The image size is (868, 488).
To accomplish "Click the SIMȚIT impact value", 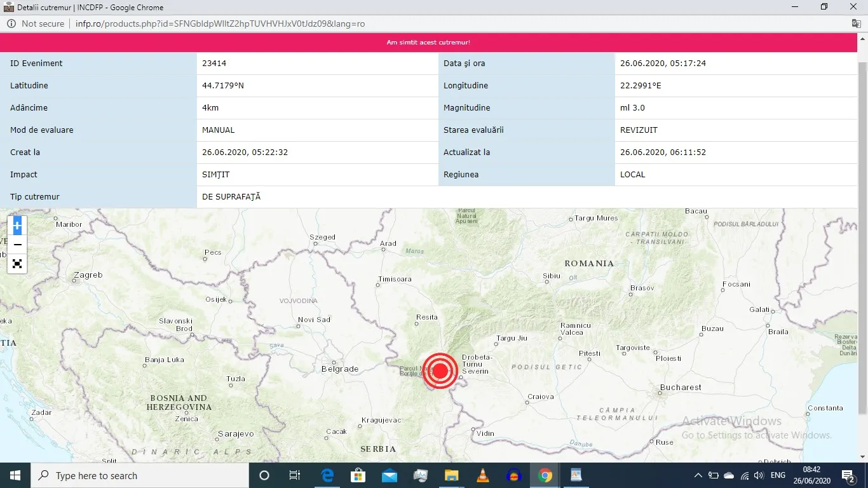I will [216, 175].
